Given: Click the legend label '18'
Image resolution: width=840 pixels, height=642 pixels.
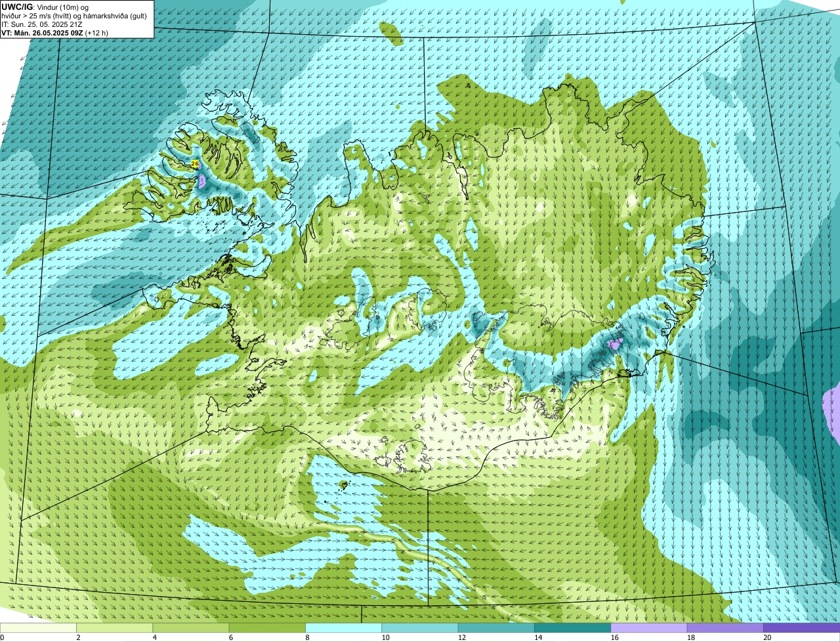Looking at the screenshot, I should [x=690, y=637].
